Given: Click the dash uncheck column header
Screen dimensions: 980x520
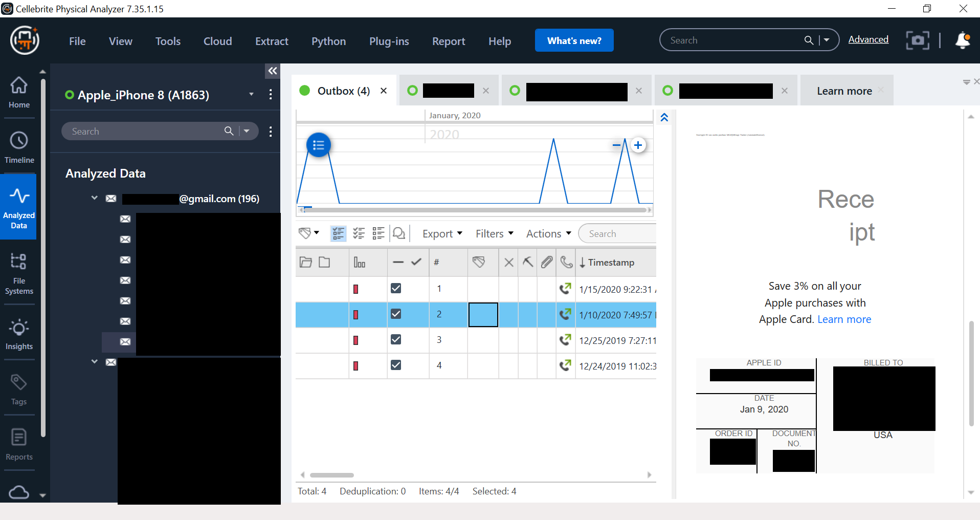Looking at the screenshot, I should [398, 262].
